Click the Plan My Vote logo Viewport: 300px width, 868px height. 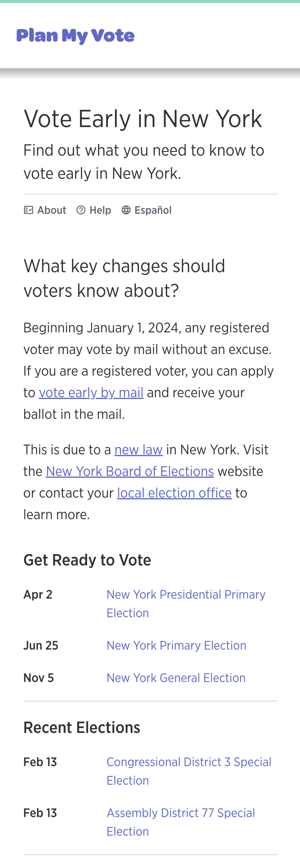(75, 36)
